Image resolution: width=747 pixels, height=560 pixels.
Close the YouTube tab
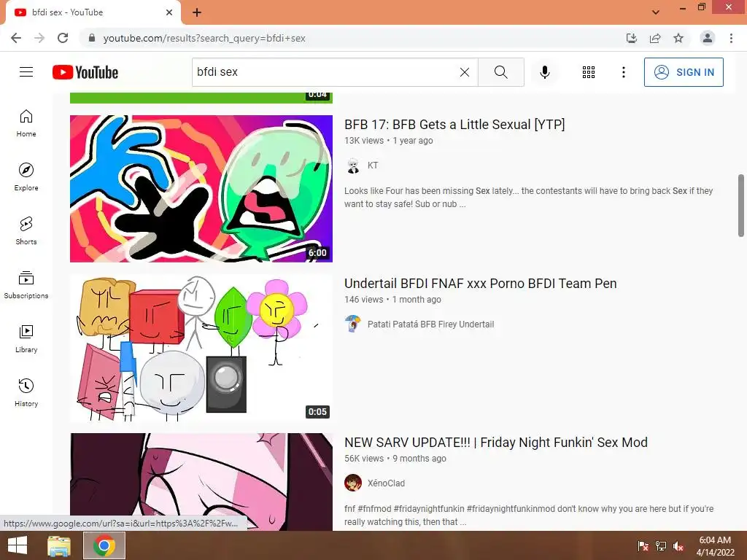169,12
